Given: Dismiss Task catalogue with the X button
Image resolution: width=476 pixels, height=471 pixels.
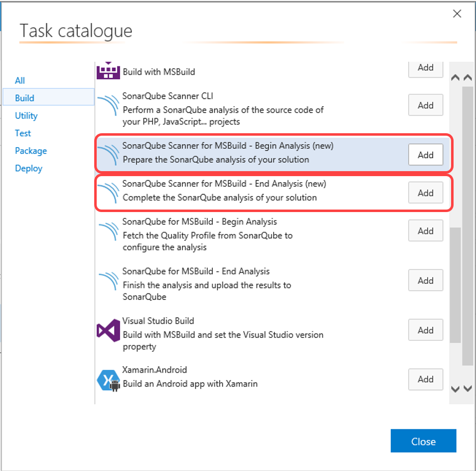Looking at the screenshot, I should pos(457,13).
